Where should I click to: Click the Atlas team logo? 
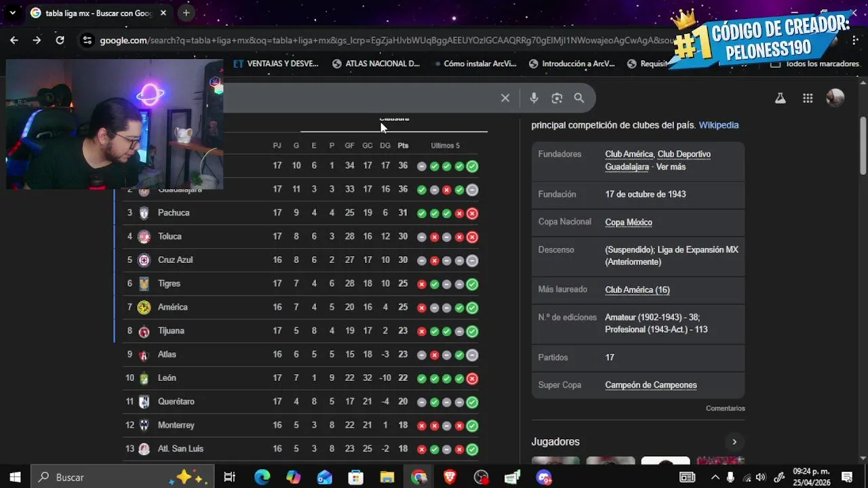point(144,355)
